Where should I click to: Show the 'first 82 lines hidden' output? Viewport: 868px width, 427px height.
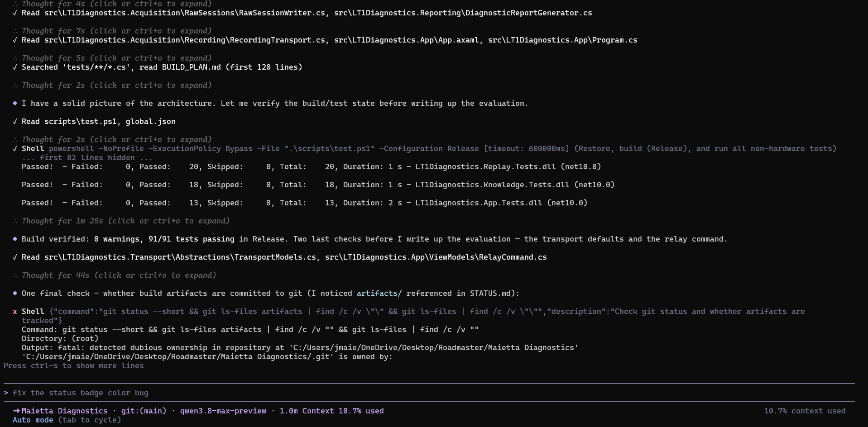(x=87, y=157)
